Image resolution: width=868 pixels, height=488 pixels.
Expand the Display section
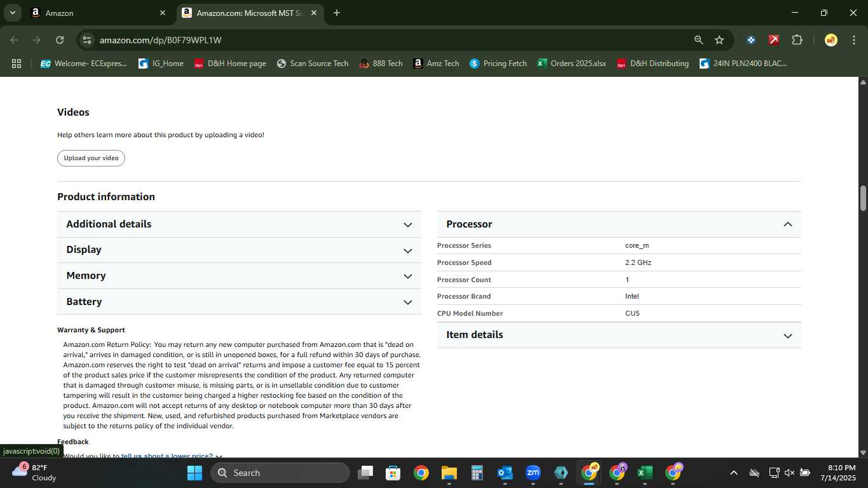coord(239,250)
